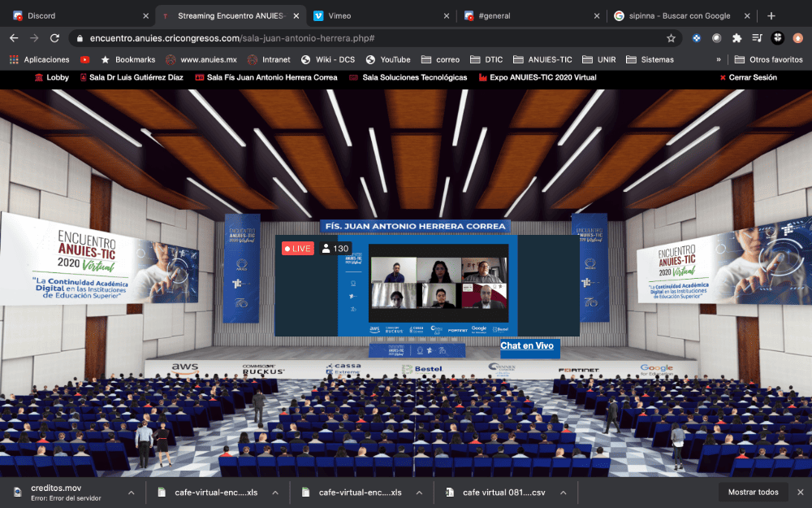This screenshot has height=508, width=812.
Task: Show hidden bookmarks with the chevron
Action: pyautogui.click(x=718, y=59)
